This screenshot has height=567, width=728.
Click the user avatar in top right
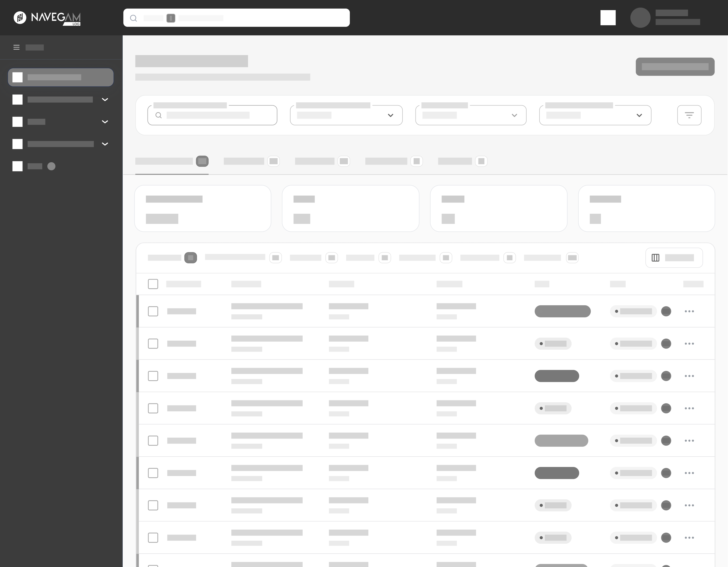(x=640, y=18)
